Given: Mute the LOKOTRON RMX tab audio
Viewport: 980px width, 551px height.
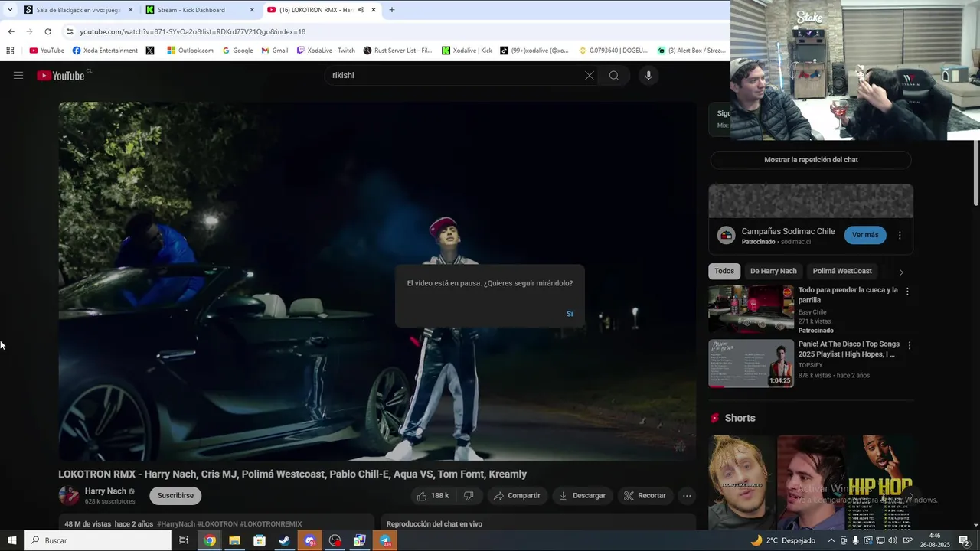Looking at the screenshot, I should tap(361, 10).
